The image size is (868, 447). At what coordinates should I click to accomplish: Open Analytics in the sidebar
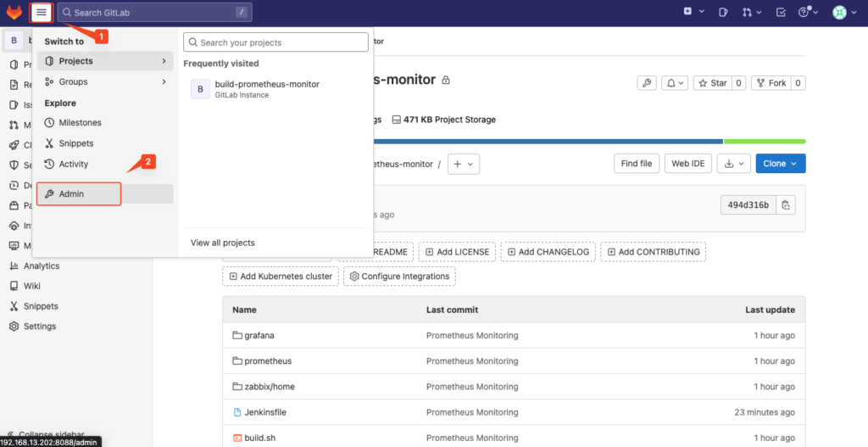click(x=41, y=265)
